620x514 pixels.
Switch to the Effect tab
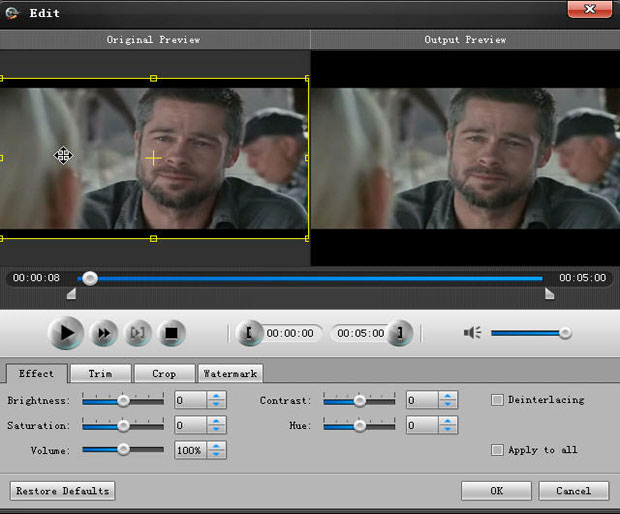click(x=36, y=373)
